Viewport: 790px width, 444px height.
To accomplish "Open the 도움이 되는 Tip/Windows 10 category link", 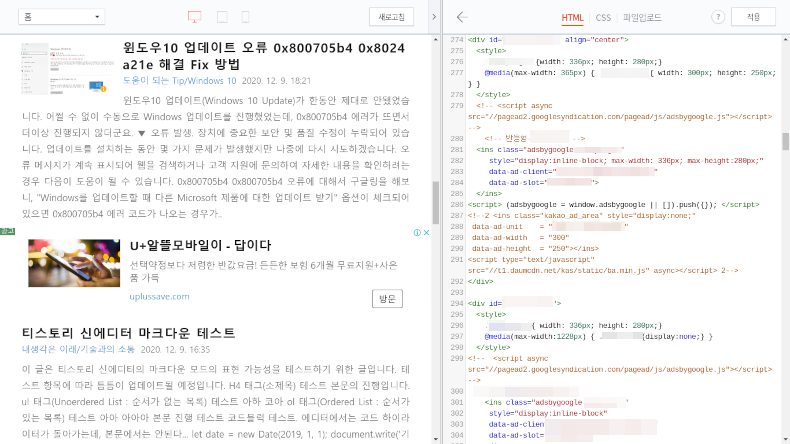I will click(179, 81).
